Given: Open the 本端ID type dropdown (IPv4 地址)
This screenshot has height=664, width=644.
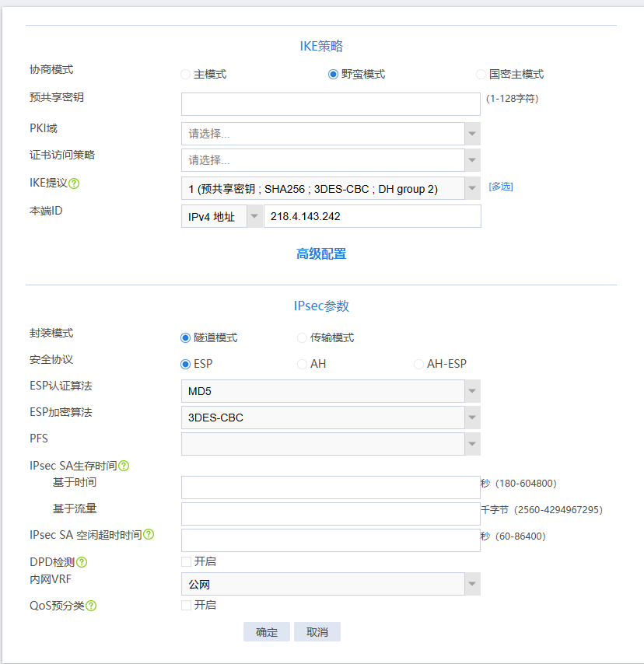Looking at the screenshot, I should 222,216.
